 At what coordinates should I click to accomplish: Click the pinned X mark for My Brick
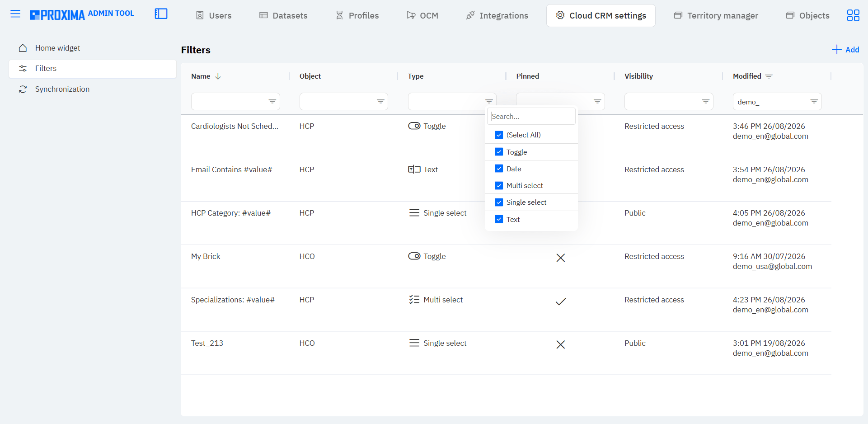click(x=561, y=258)
